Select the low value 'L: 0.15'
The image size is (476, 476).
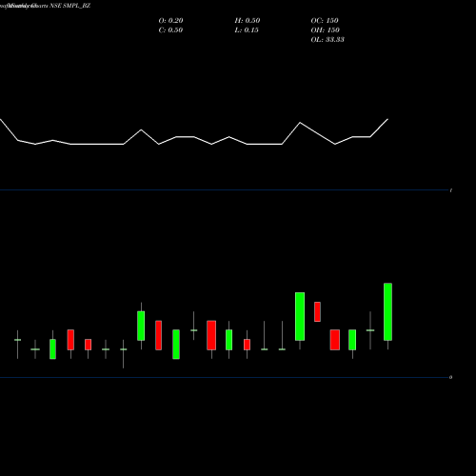247,30
